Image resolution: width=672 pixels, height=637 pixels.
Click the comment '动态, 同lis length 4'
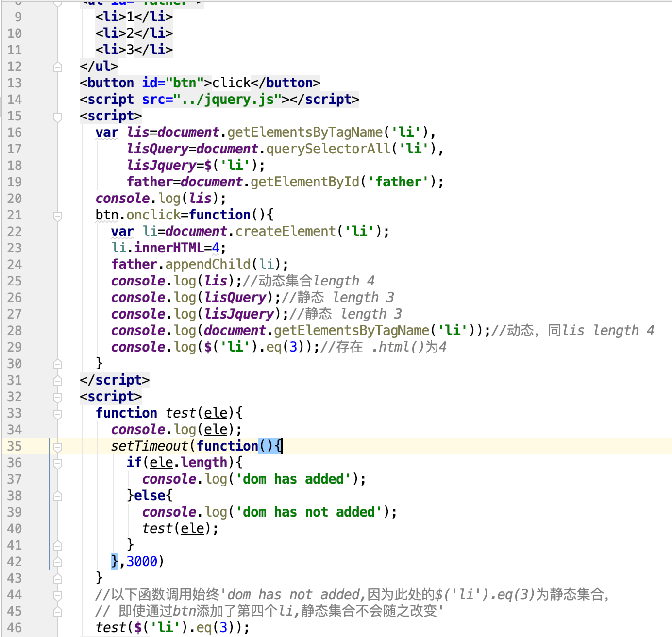pos(573,331)
